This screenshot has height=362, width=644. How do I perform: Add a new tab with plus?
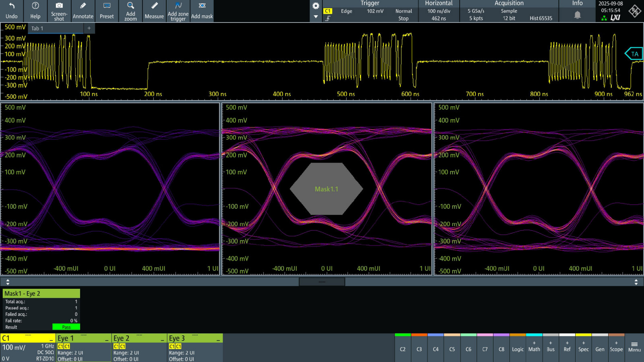[x=89, y=28]
